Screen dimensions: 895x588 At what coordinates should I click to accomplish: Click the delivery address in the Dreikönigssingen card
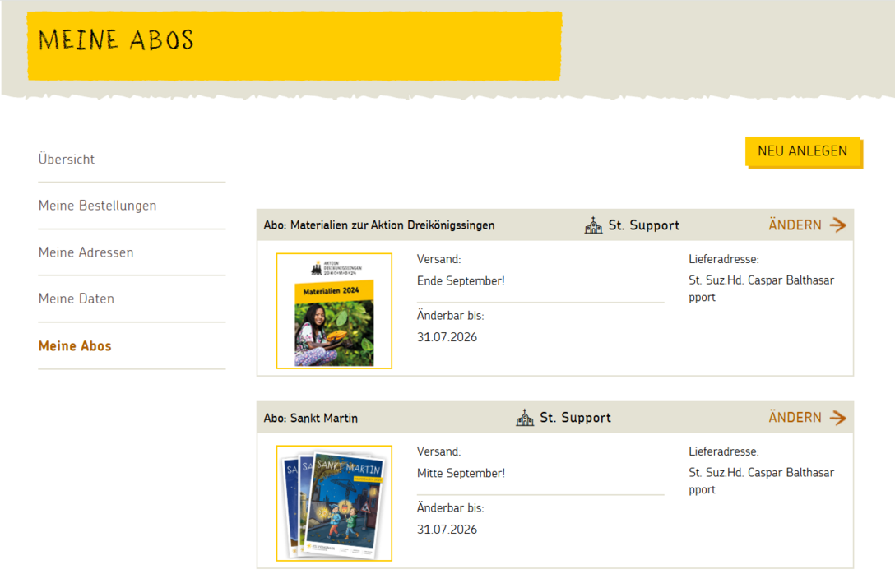762,289
